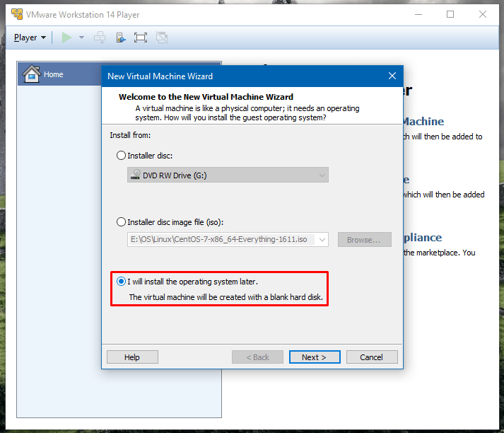Select Installer disc image file (iso) option
Viewport: 504px width, 433px height.
click(x=121, y=222)
